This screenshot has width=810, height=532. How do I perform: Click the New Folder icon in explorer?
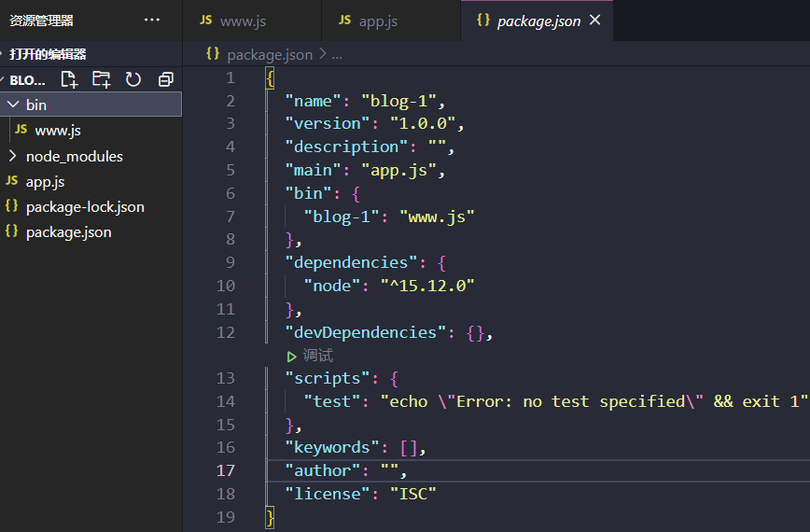point(101,79)
